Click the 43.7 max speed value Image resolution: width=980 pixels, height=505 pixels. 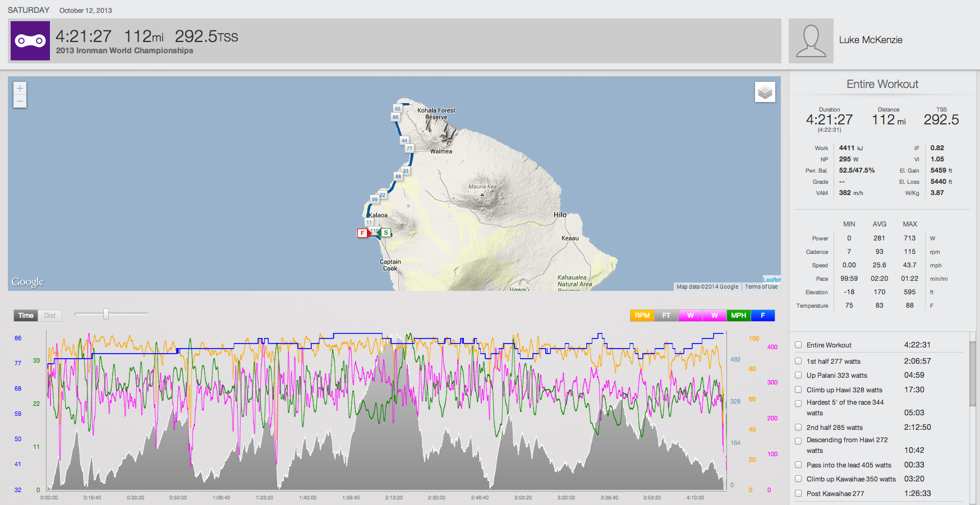click(910, 265)
